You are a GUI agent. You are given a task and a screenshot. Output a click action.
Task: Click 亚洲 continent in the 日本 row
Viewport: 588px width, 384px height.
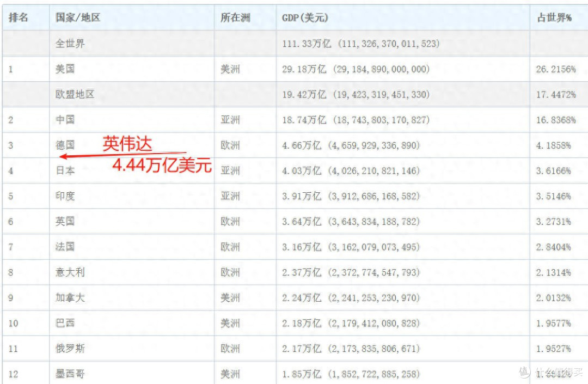tap(230, 171)
